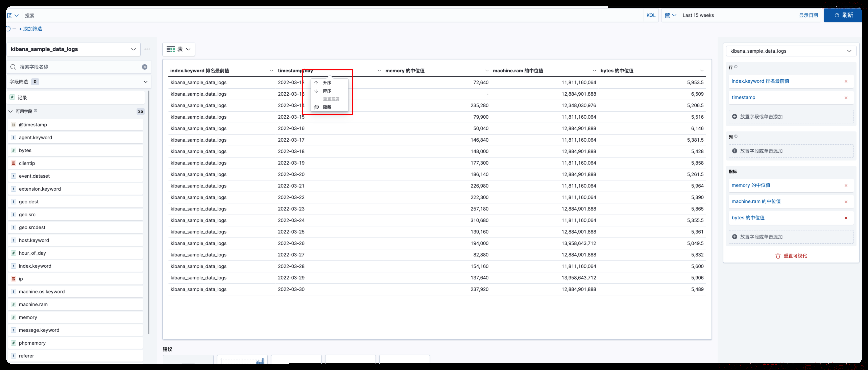Click the agent.keyword field type icon
868x370 pixels.
tap(14, 138)
